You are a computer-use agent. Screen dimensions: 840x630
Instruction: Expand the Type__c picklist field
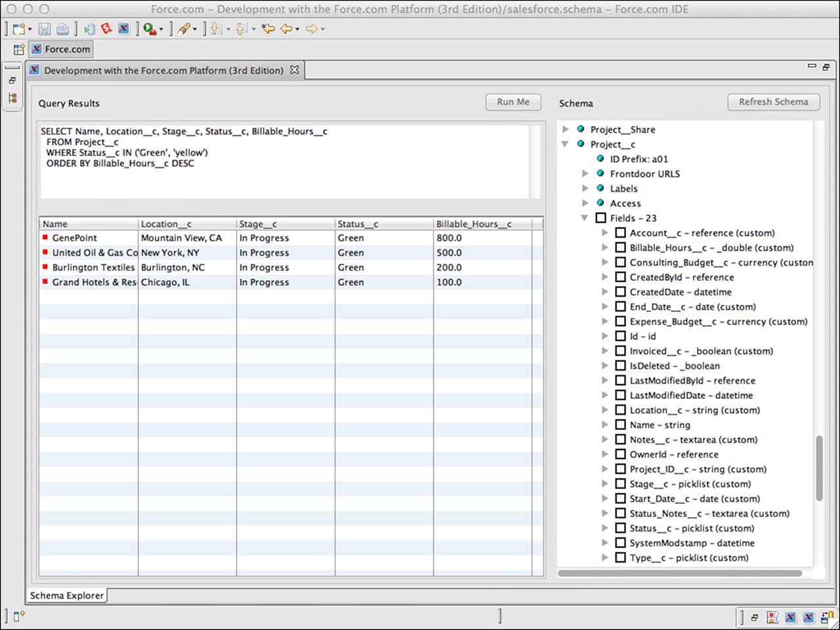click(x=605, y=558)
